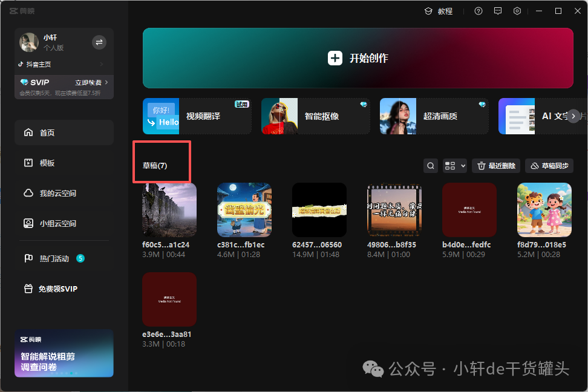Open 小组云空间 in the sidebar
Image resolution: width=588 pixels, height=392 pixels.
[x=64, y=224]
